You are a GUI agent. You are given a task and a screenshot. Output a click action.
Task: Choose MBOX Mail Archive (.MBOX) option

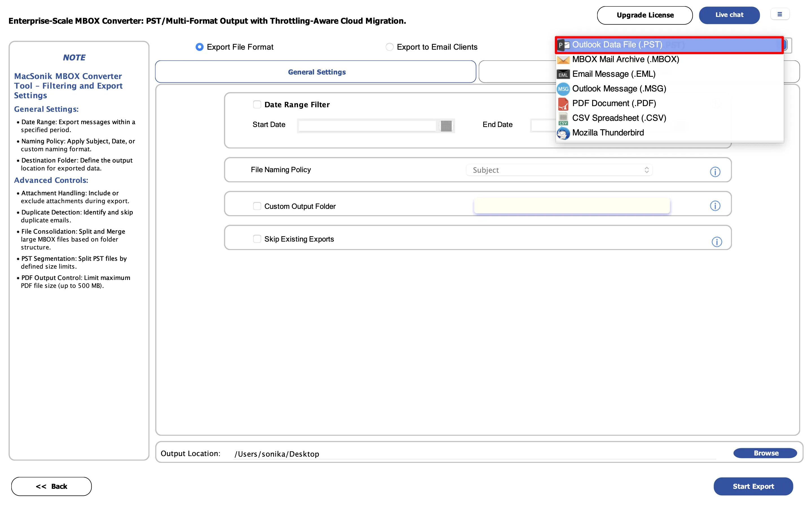pos(669,60)
